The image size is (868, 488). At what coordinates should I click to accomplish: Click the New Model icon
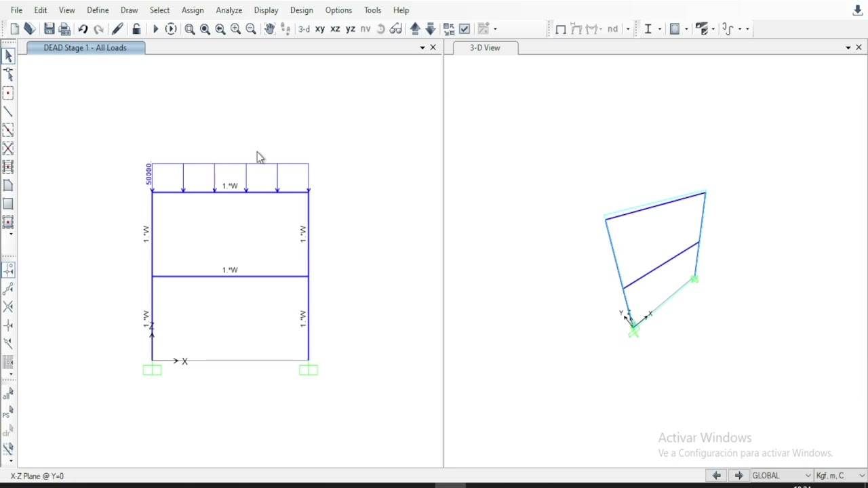pyautogui.click(x=14, y=28)
